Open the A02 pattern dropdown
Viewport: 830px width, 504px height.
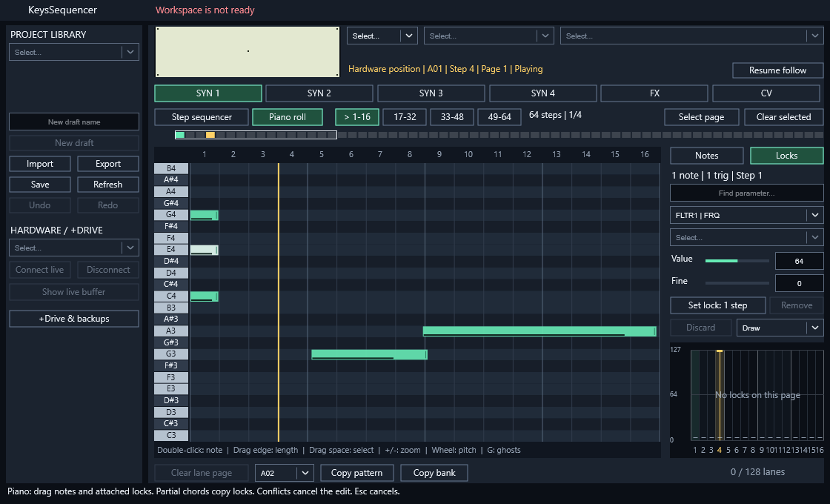pyautogui.click(x=285, y=473)
